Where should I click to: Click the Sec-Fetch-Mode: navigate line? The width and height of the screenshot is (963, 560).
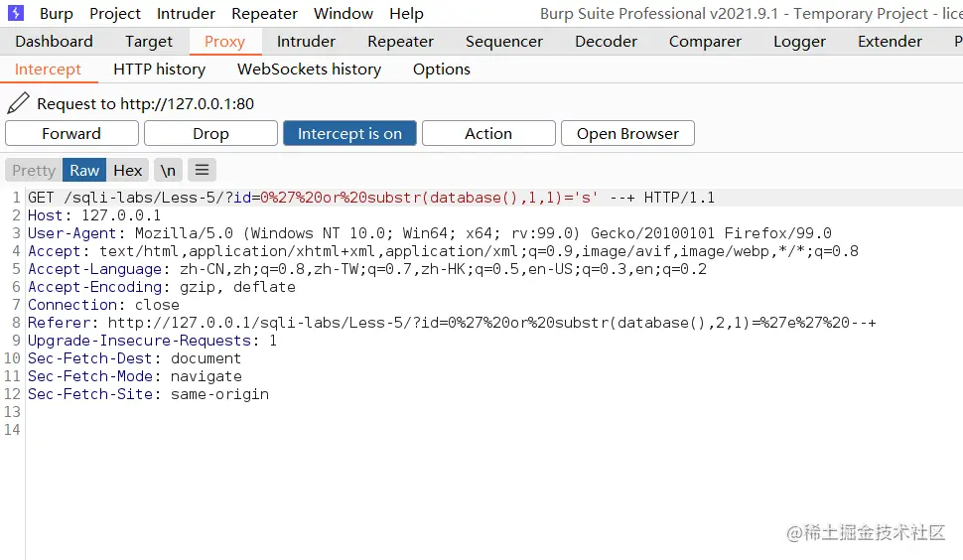[134, 375]
